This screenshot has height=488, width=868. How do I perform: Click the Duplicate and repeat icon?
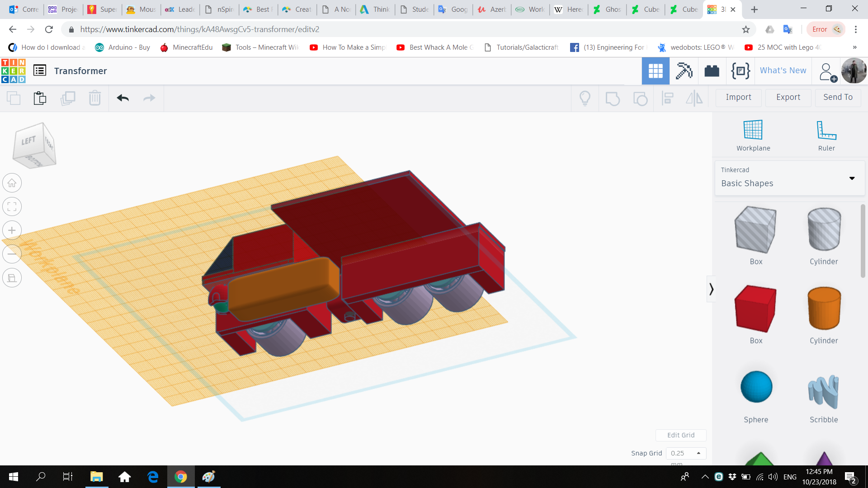click(67, 98)
